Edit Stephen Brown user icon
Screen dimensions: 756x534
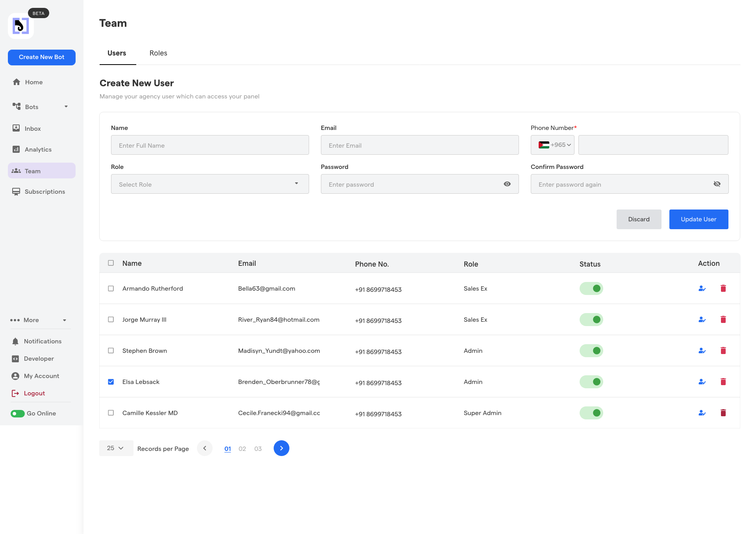[702, 351]
